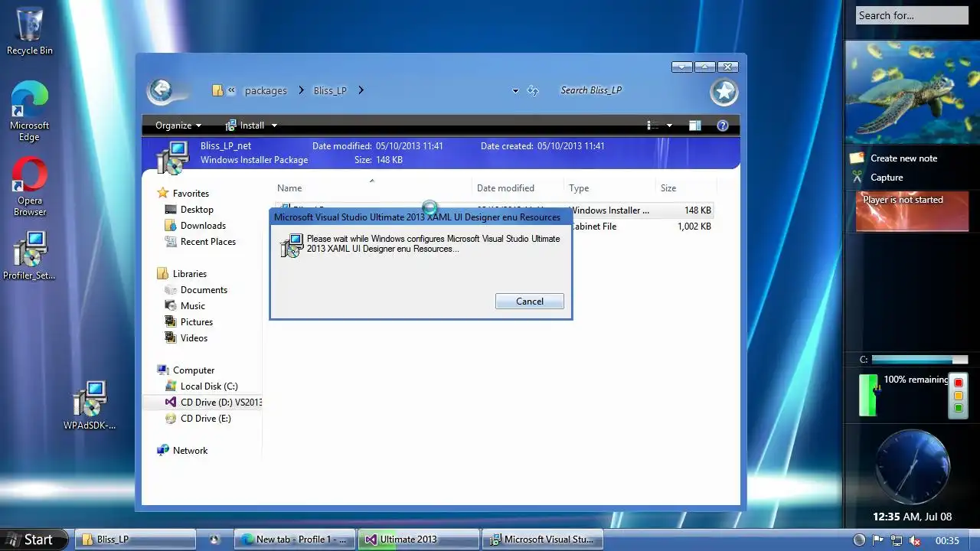Open the star Favorites button in Explorer

coord(724,92)
